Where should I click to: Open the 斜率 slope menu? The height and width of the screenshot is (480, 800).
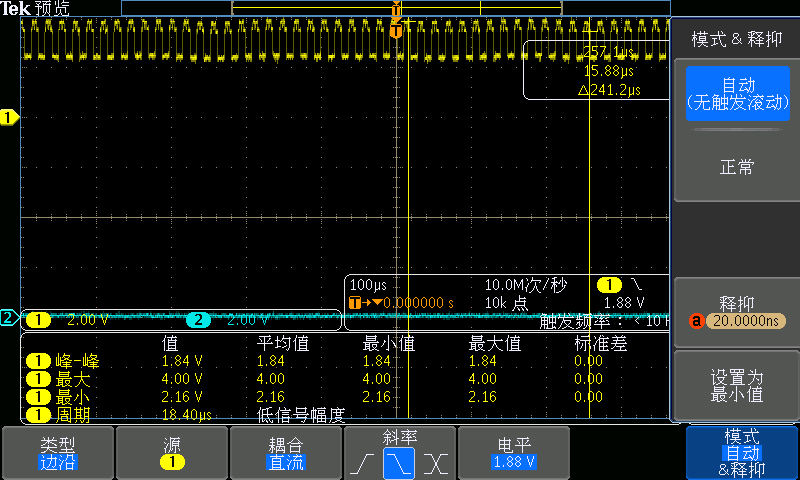pos(400,453)
